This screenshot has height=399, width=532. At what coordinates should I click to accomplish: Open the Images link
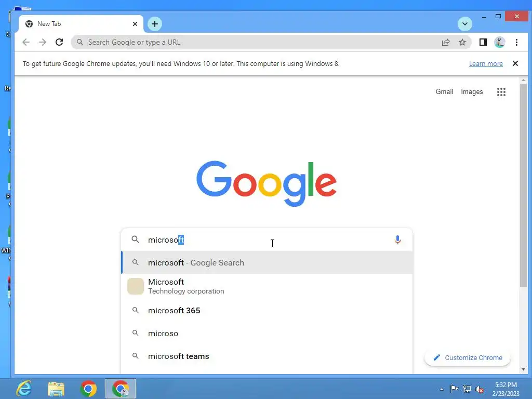tap(472, 91)
